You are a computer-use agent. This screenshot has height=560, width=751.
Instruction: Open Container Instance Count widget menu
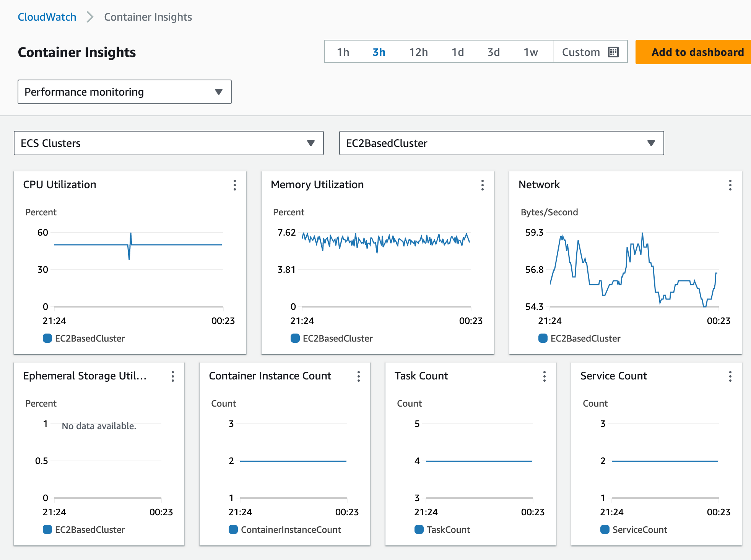pos(359,376)
